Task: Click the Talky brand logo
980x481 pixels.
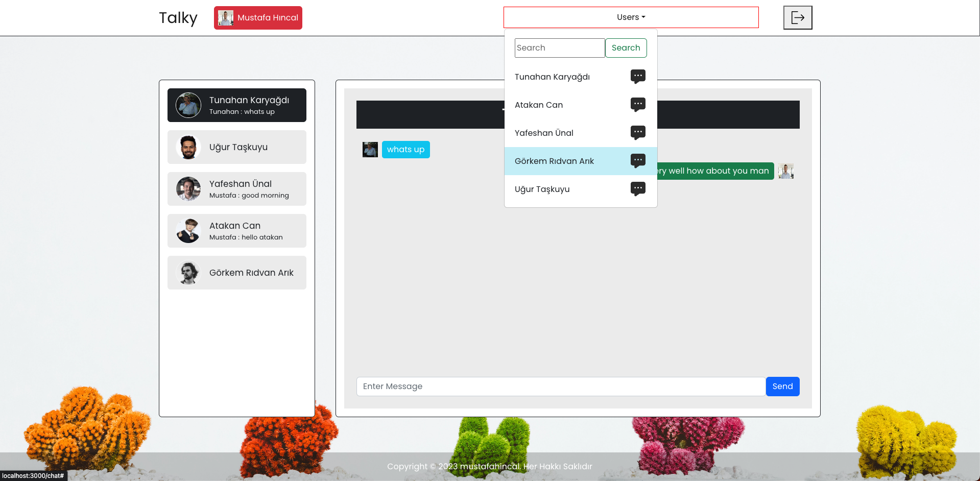Action: tap(178, 18)
